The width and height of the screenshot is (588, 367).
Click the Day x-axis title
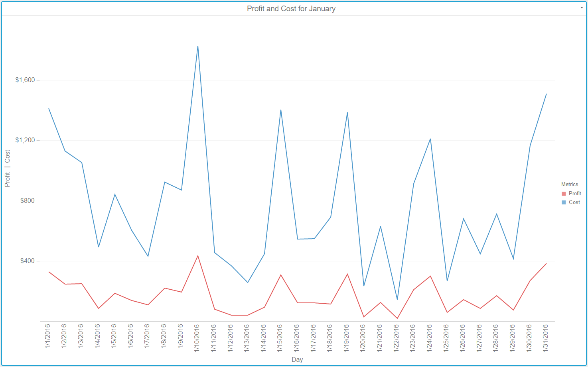coord(297,359)
